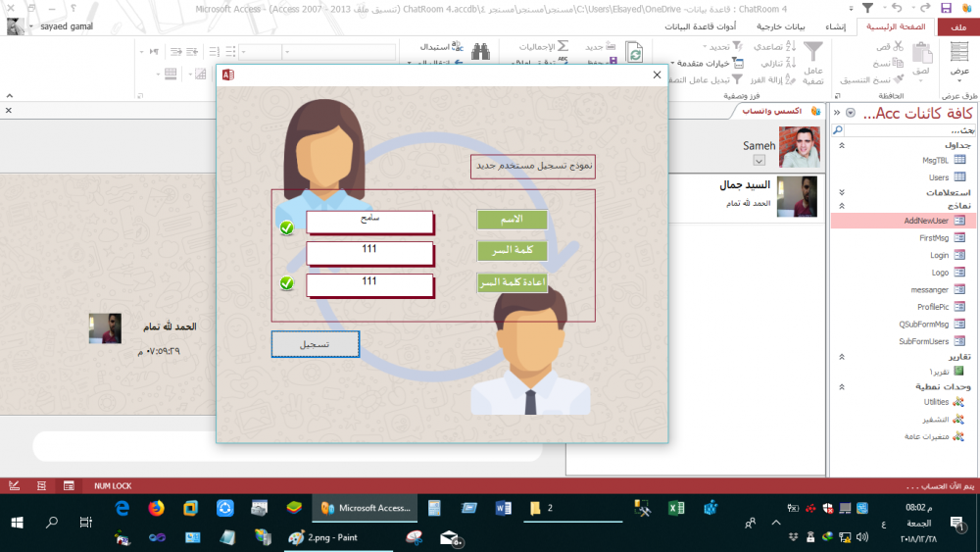Click the Copy (نسخ) icon
This screenshot has height=552, width=980.
898,63
